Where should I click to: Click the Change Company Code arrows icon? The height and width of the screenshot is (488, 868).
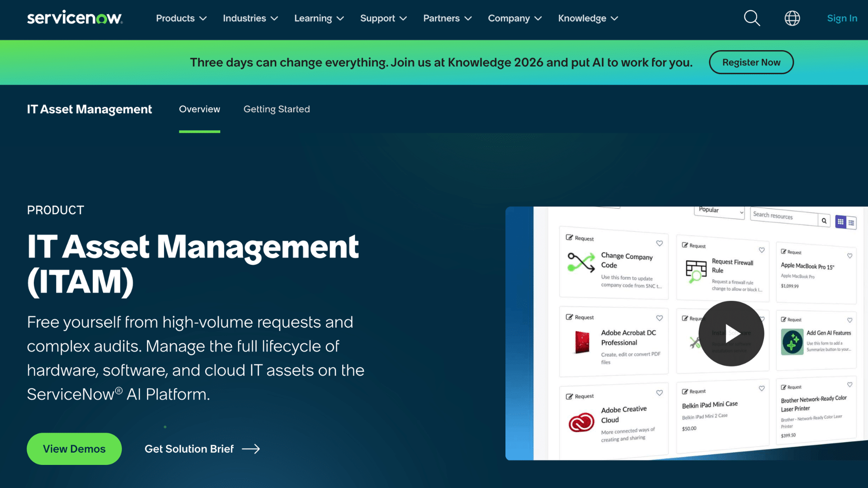pyautogui.click(x=581, y=263)
